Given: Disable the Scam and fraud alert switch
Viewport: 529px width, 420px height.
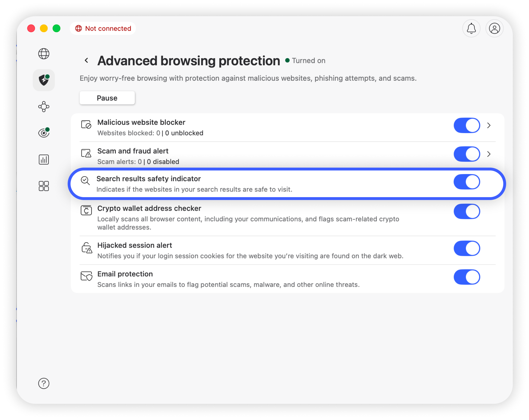Looking at the screenshot, I should click(x=467, y=154).
